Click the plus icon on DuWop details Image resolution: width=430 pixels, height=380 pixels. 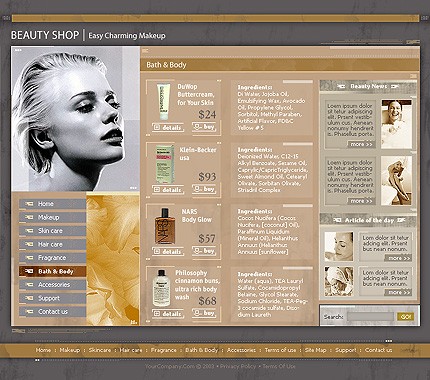[157, 127]
